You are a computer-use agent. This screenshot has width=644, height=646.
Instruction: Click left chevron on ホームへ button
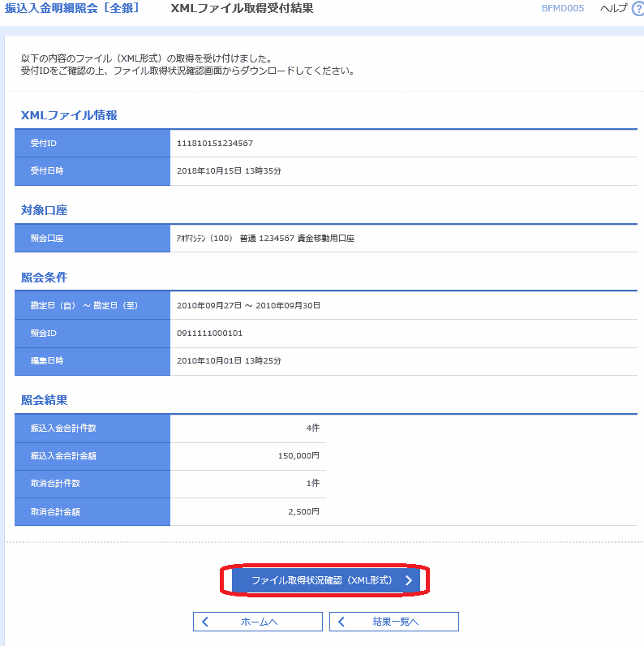(205, 622)
